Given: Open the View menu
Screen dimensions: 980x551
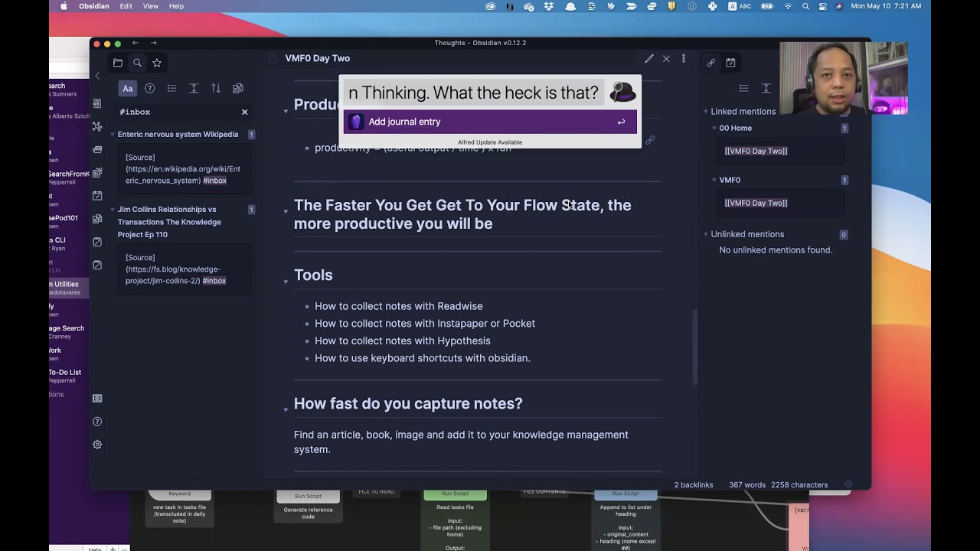Looking at the screenshot, I should coord(151,6).
